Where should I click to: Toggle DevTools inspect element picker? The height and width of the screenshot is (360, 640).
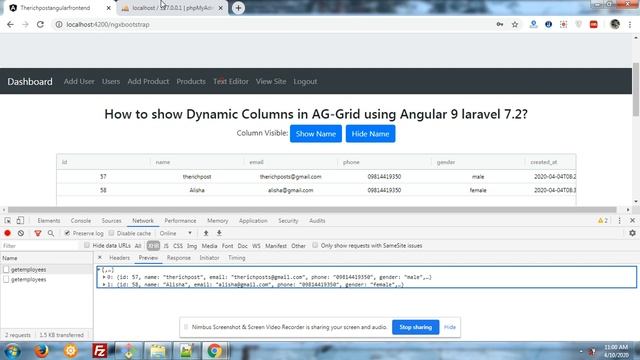point(8,220)
